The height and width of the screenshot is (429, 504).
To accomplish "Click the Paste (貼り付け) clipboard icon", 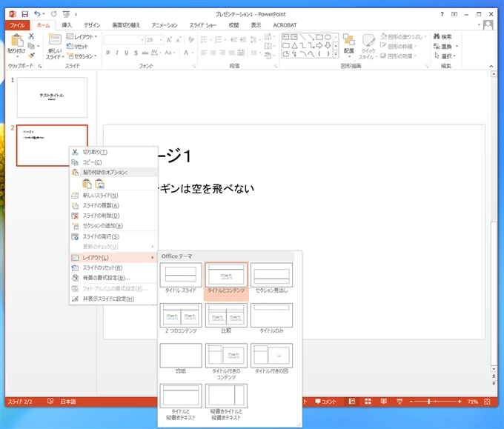I will [x=16, y=41].
